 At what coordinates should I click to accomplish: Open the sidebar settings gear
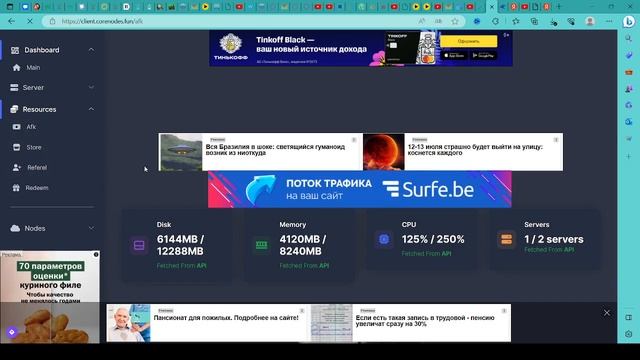629,334
